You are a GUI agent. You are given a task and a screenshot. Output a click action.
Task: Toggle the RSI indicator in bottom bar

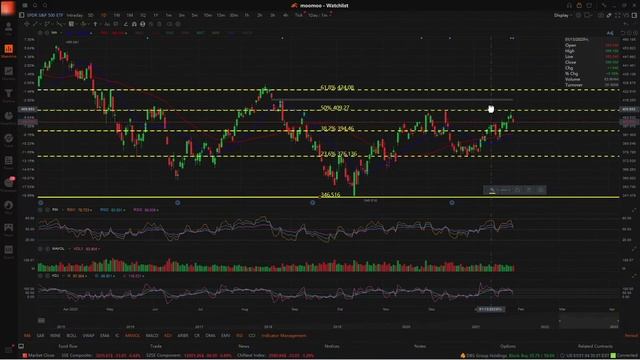pyautogui.click(x=239, y=336)
